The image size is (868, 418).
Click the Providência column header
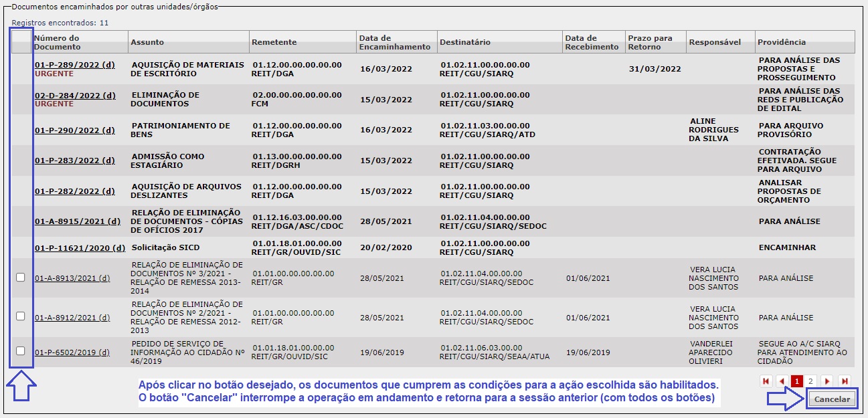(805, 42)
